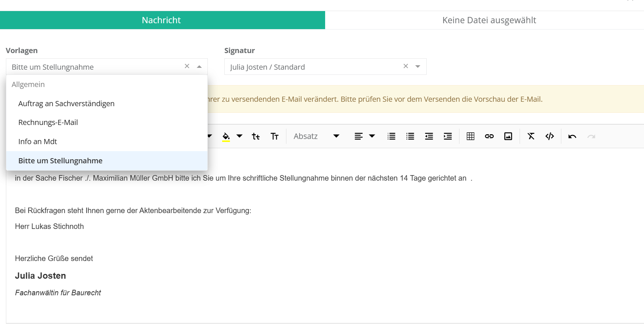Select 'Auftrag an Sachverständigen' template
This screenshot has height=334, width=644.
click(66, 104)
